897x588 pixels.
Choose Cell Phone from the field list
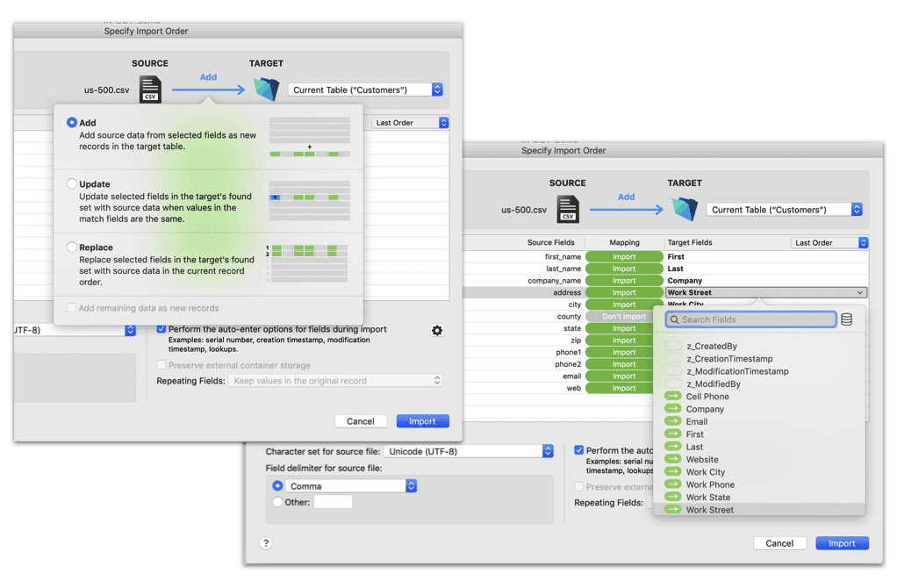[x=707, y=397]
